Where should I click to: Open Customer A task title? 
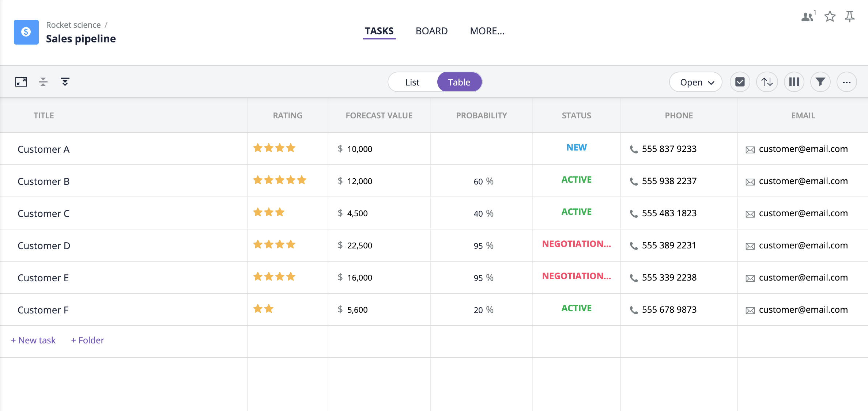point(44,149)
